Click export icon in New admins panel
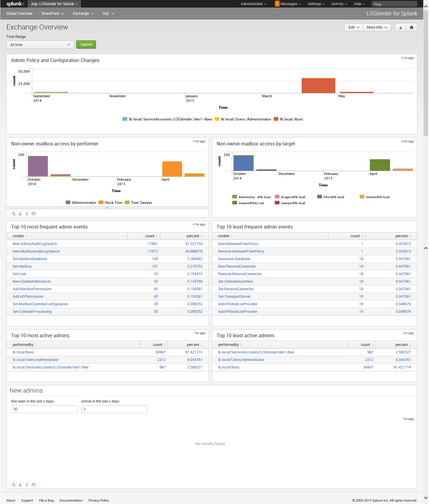Image resolution: width=429 pixels, height=504 pixels. click(x=20, y=485)
